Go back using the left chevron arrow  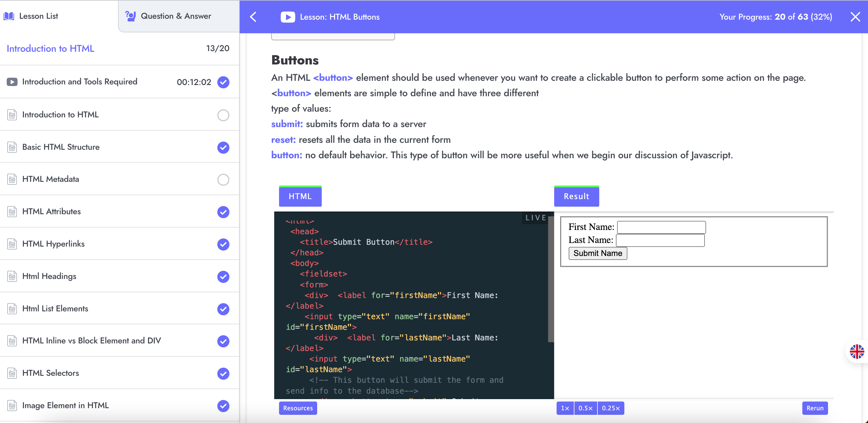[253, 17]
